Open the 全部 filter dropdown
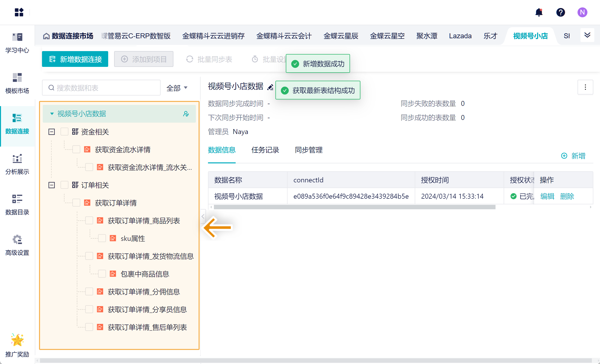Viewport: 600px width, 364px height. 177,88
